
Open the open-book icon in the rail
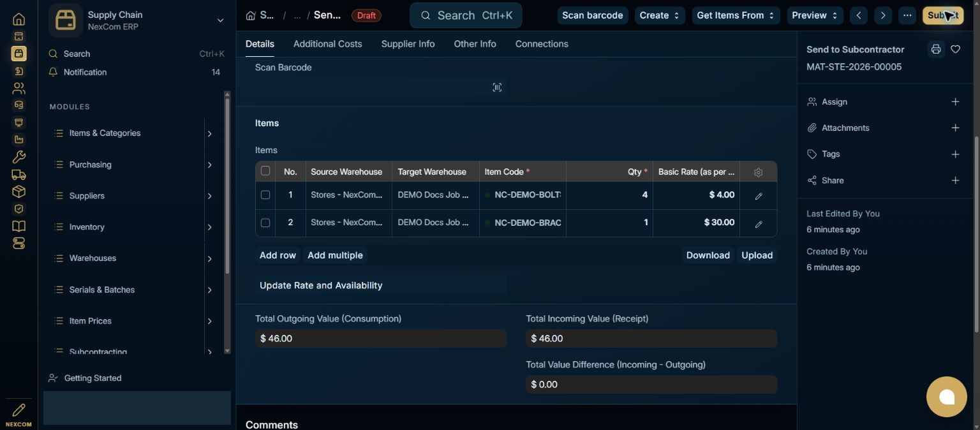tap(19, 226)
